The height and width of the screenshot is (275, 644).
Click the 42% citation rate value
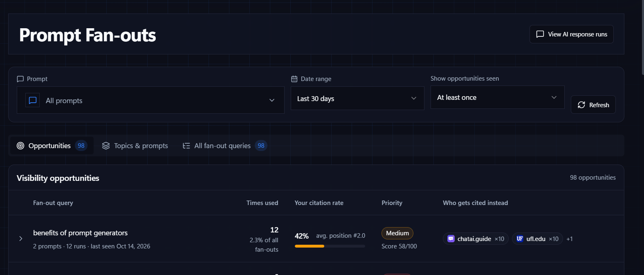(x=302, y=236)
